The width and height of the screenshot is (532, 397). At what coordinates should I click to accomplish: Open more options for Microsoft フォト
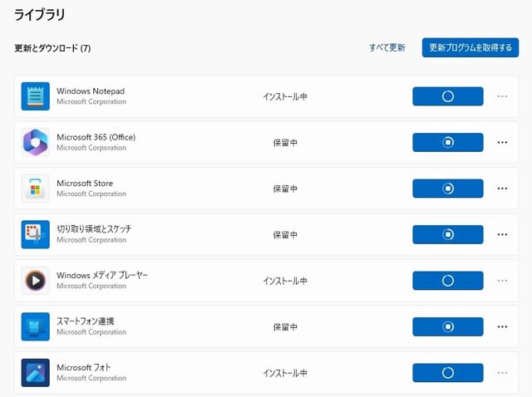click(x=502, y=373)
